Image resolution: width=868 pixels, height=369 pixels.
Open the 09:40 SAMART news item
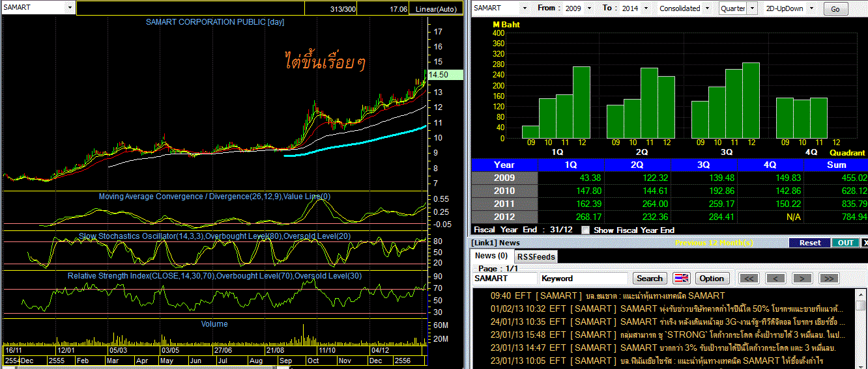tap(606, 295)
